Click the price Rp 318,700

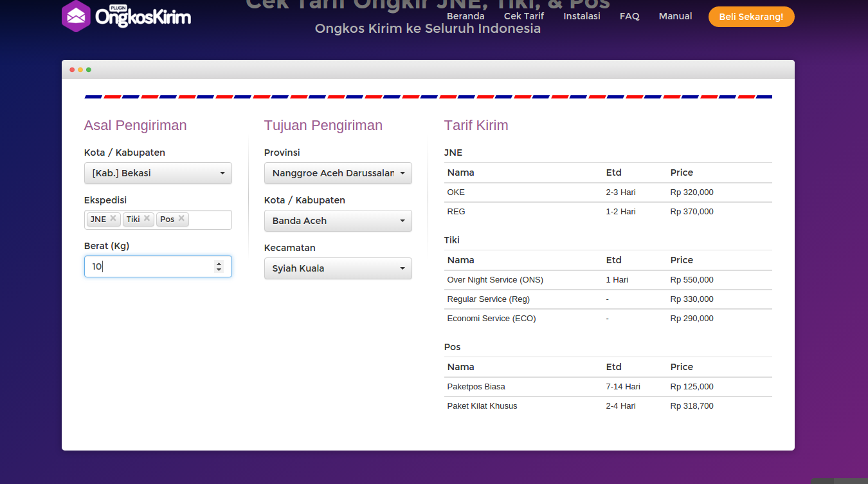click(x=692, y=406)
